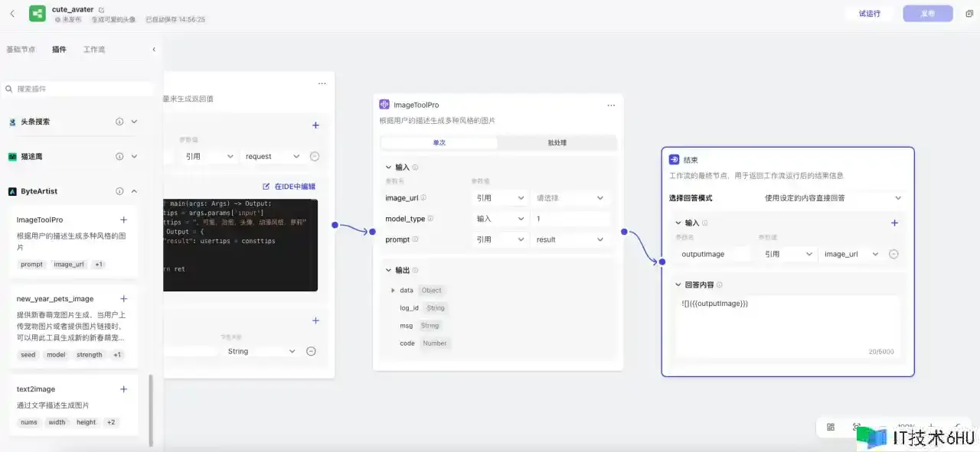This screenshot has width=980, height=452.
Task: Add new_year_pets_image plugin with plus icon
Action: [x=123, y=299]
